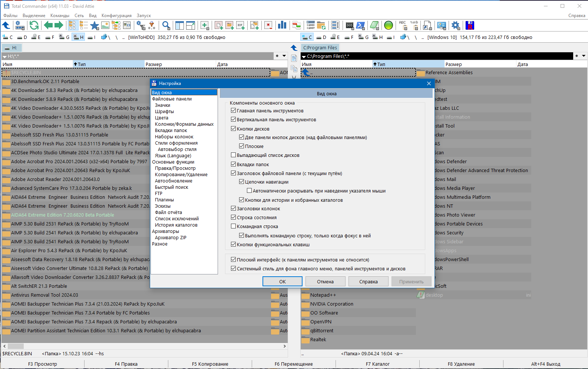The image size is (588, 369).
Task: Open the magnifier search files icon
Action: [166, 25]
